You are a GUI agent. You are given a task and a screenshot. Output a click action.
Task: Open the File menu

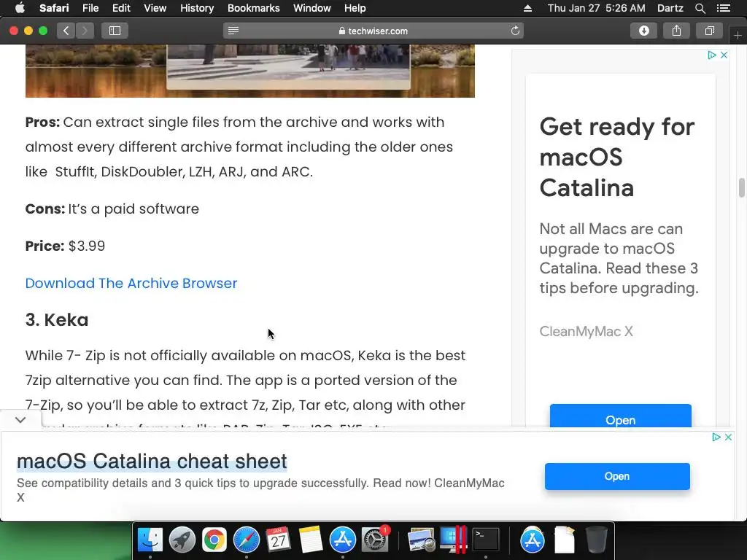click(x=90, y=8)
